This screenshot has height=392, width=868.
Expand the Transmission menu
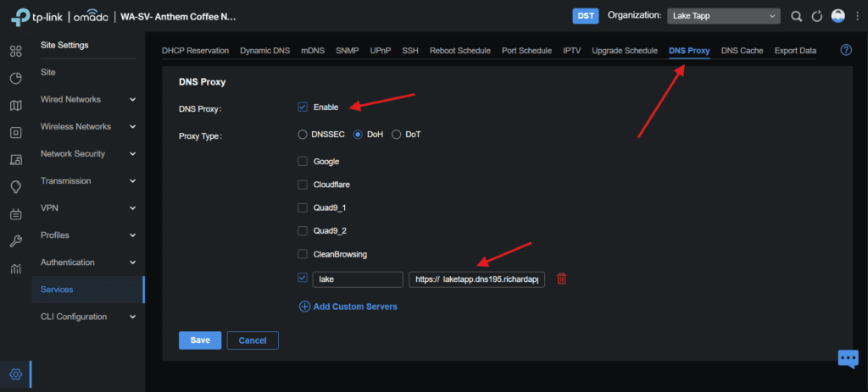point(88,181)
